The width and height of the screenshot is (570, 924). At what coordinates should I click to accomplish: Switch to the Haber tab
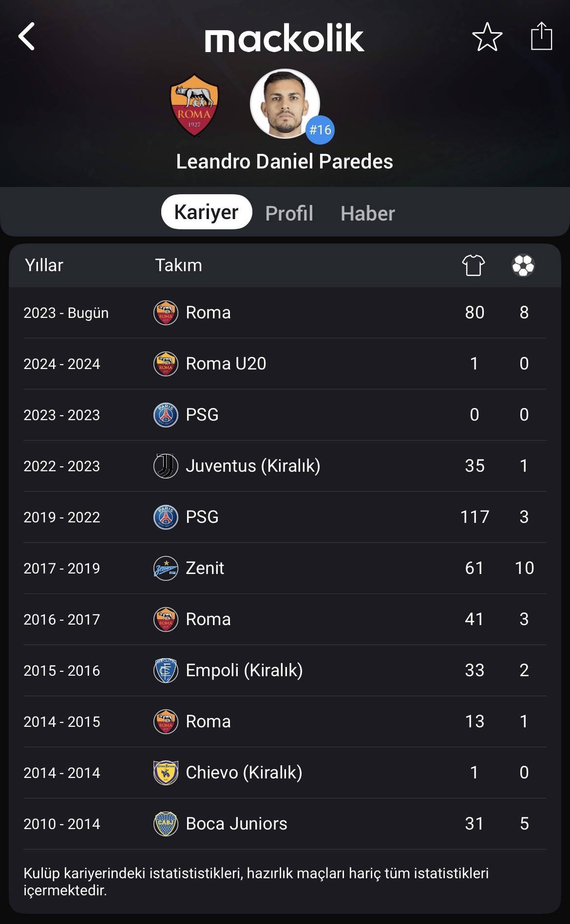[367, 213]
